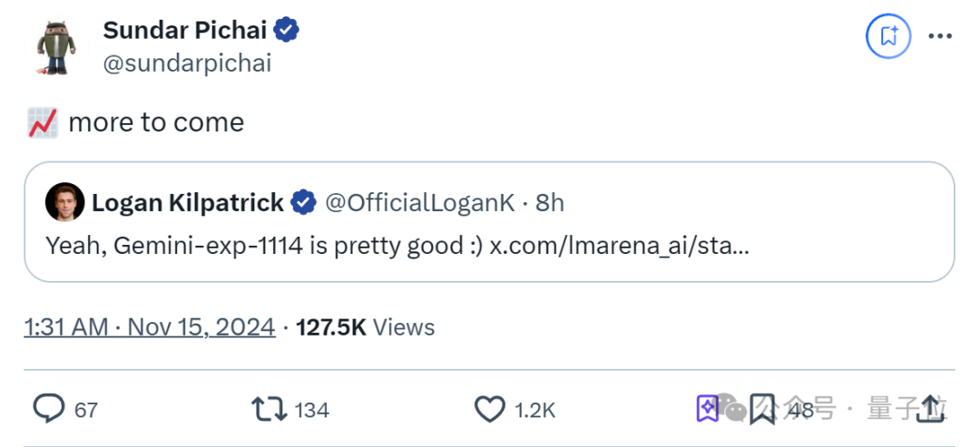980x447 pixels.
Task: Click the Sundar Pichai display name
Action: click(x=185, y=30)
